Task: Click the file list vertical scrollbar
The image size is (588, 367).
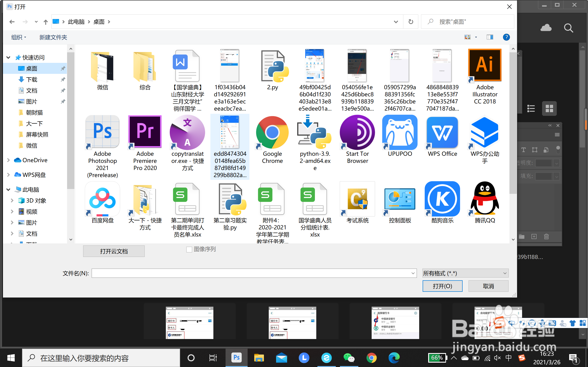Action: [x=513, y=121]
